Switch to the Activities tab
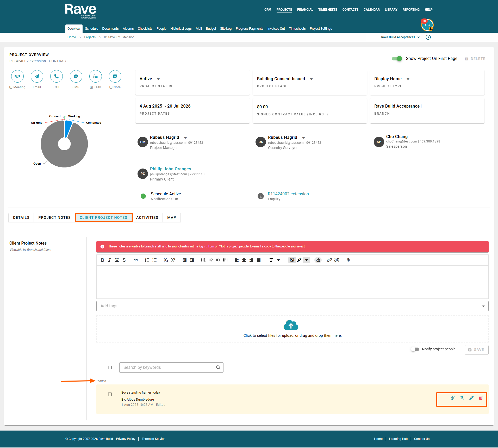The height and width of the screenshot is (448, 498). [x=147, y=217]
